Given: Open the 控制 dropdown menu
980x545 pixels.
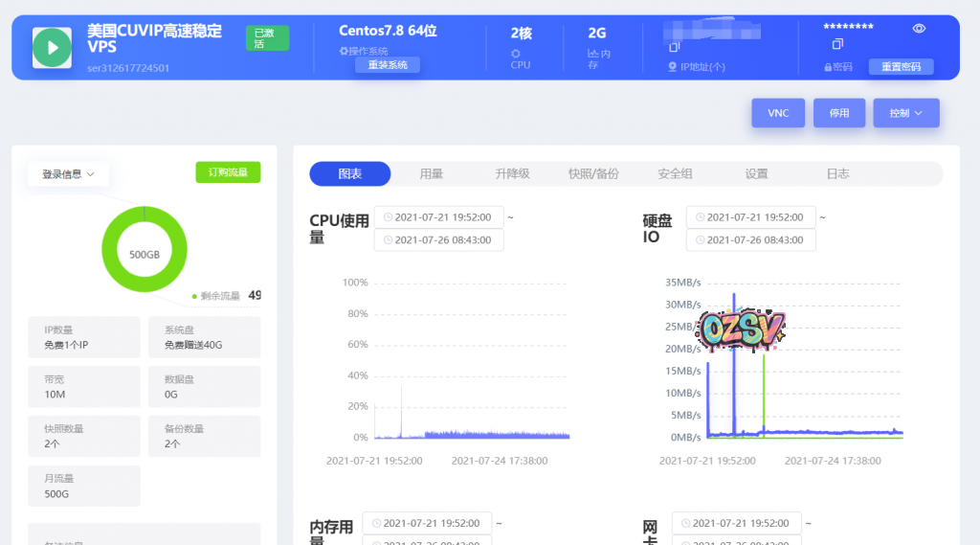Looking at the screenshot, I should (x=905, y=113).
